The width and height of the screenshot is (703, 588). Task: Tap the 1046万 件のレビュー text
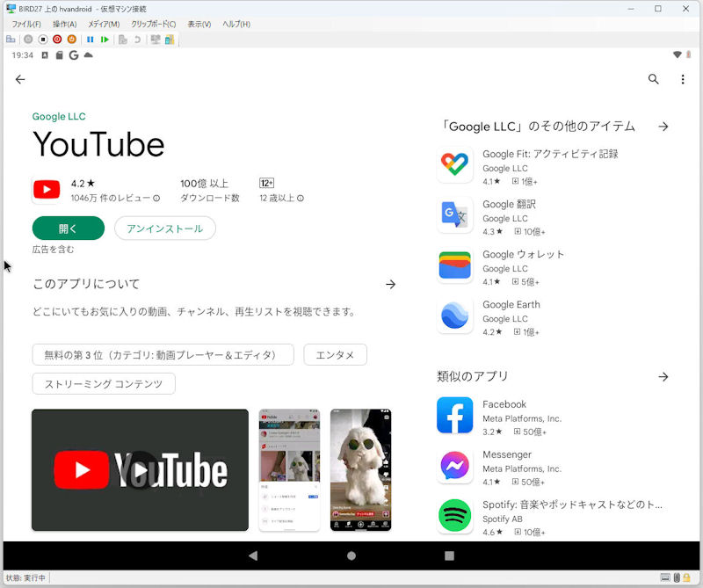pos(111,198)
